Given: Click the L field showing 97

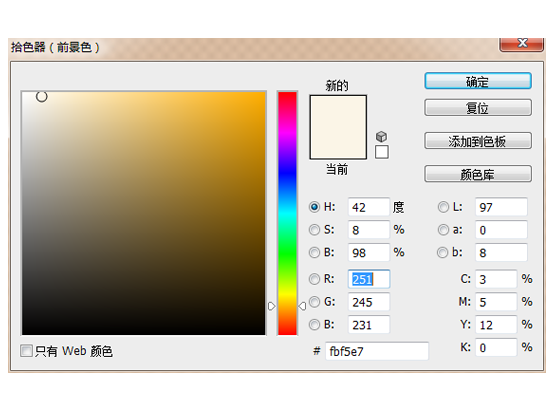Looking at the screenshot, I should (501, 207).
